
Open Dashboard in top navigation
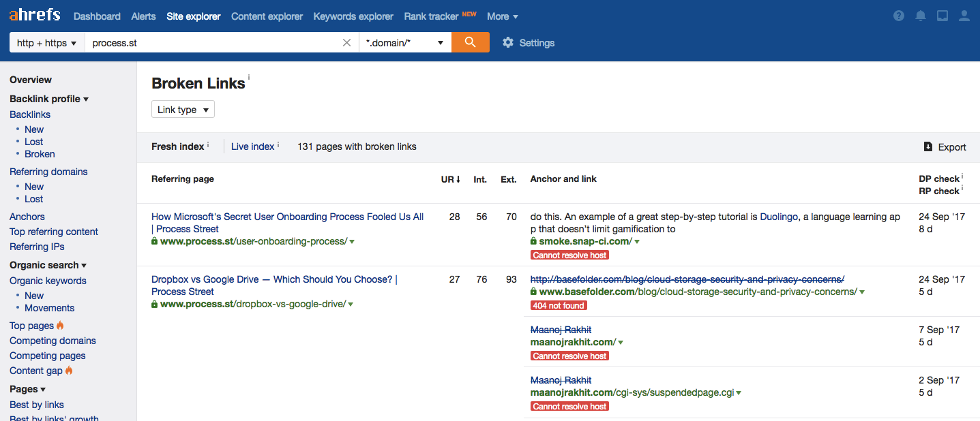tap(97, 16)
